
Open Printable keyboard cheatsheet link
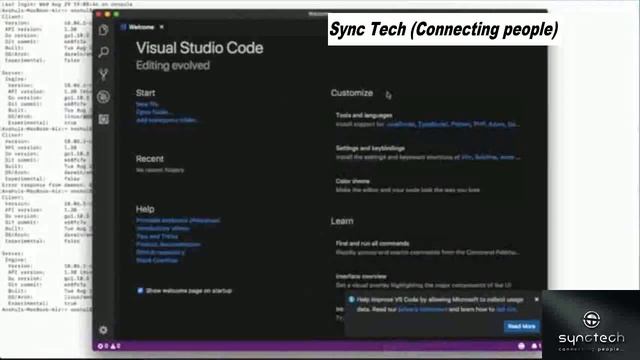click(x=178, y=220)
